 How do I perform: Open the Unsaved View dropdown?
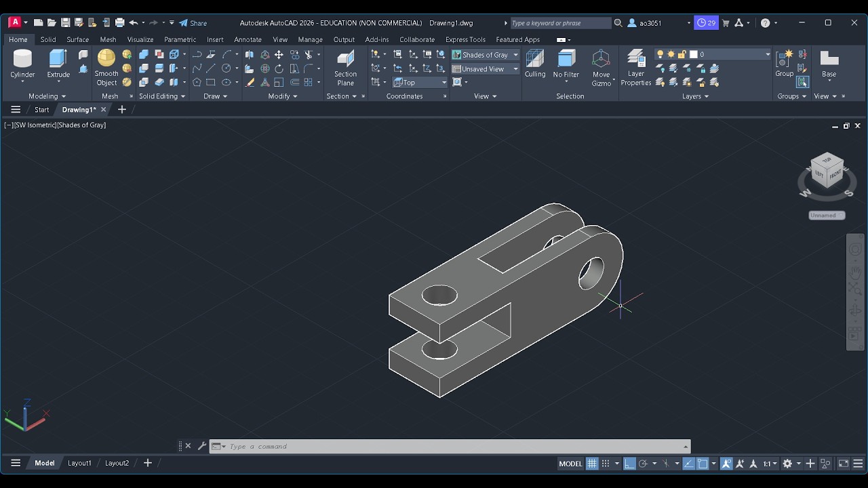pyautogui.click(x=486, y=68)
